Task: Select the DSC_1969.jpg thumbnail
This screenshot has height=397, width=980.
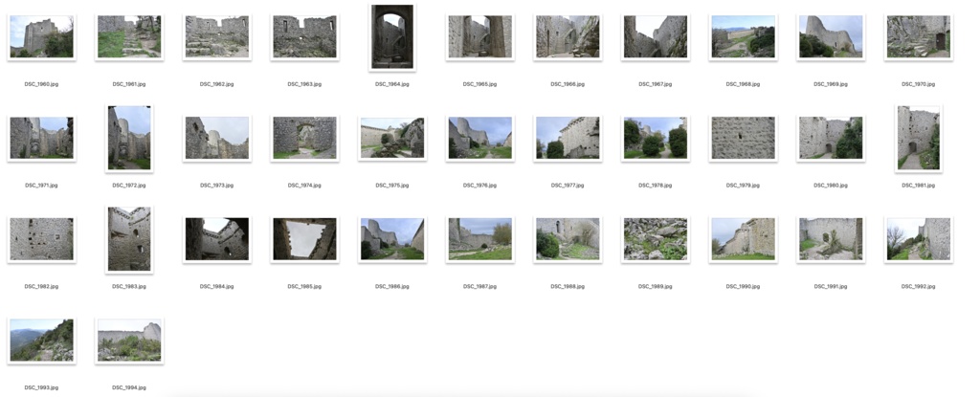Action: (831, 37)
